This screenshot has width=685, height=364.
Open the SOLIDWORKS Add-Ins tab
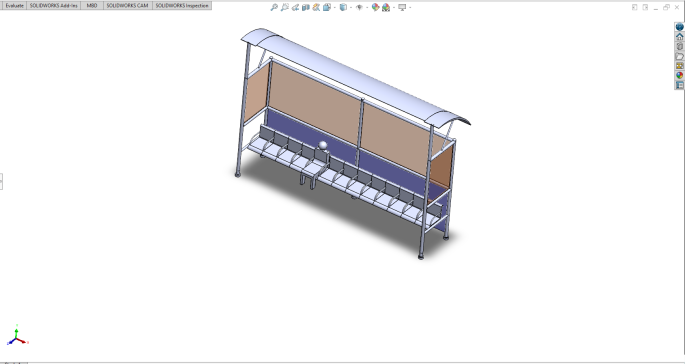[54, 6]
